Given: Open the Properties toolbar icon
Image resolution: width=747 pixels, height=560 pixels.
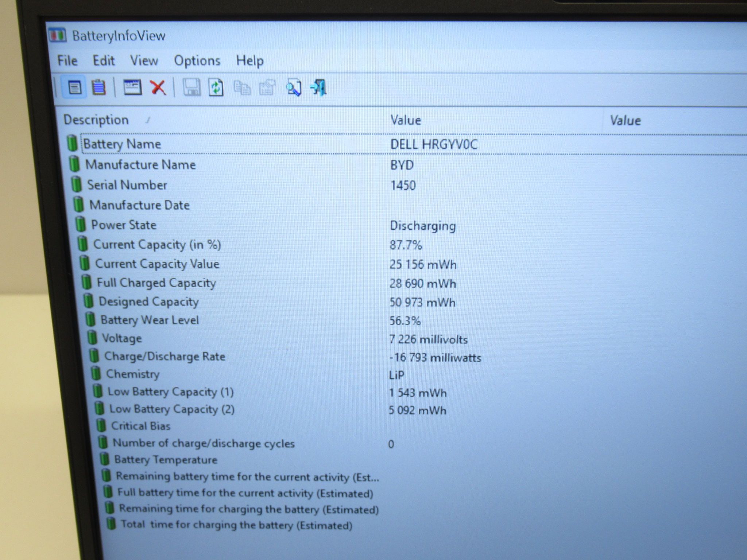Looking at the screenshot, I should (267, 88).
